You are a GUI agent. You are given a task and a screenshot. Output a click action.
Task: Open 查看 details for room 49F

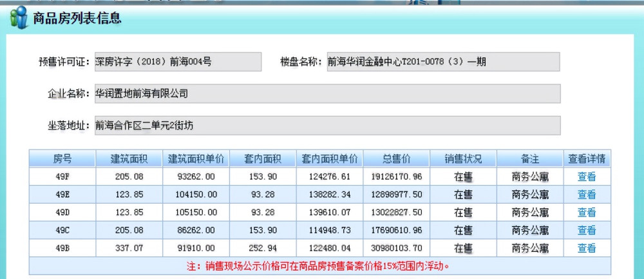coord(587,177)
